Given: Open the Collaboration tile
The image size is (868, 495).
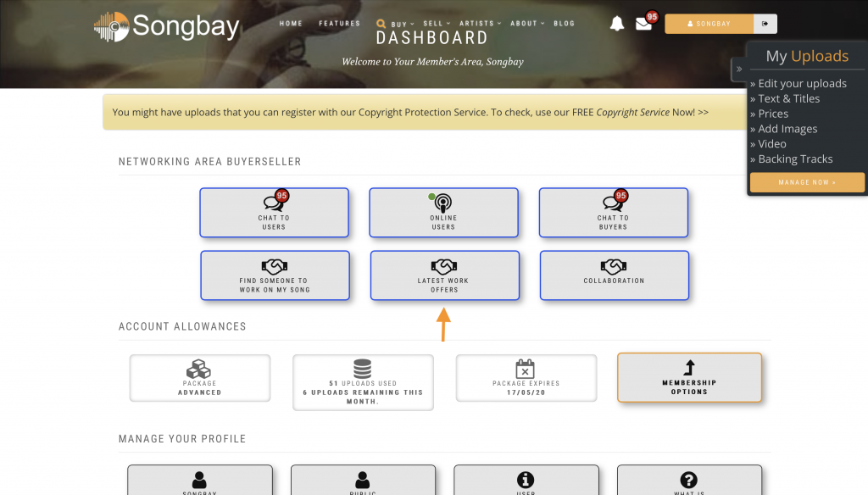Looking at the screenshot, I should 615,275.
